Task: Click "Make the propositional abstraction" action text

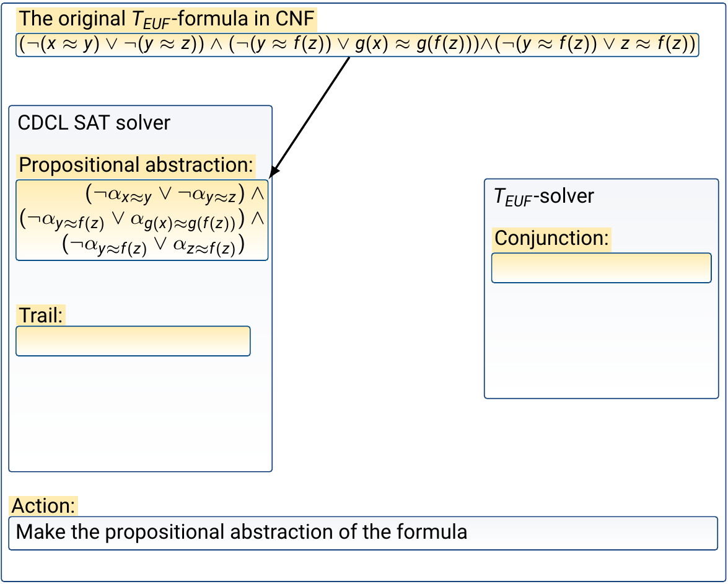Action: pos(242,533)
